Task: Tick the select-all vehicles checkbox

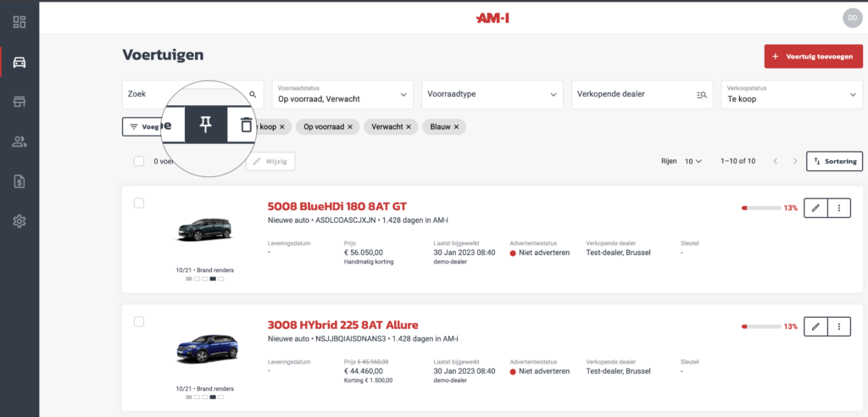Action: pyautogui.click(x=139, y=161)
